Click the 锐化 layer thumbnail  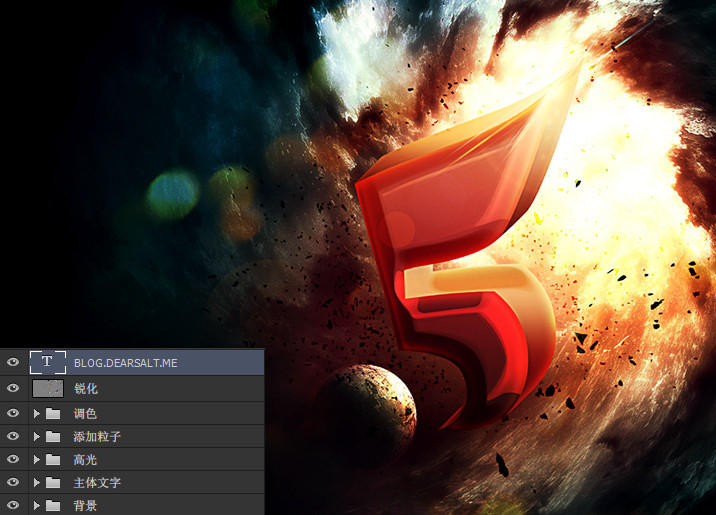click(x=48, y=388)
